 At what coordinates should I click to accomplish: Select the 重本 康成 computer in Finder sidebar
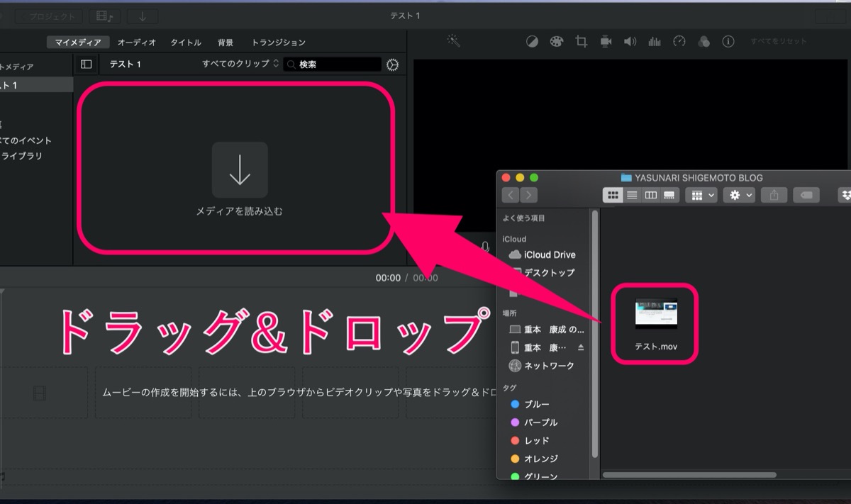click(547, 330)
